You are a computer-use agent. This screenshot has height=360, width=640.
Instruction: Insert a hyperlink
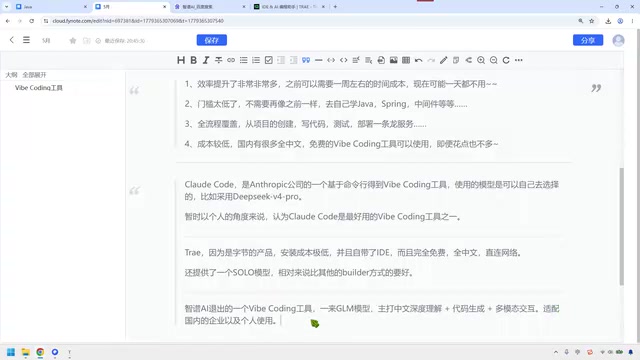pos(231,60)
